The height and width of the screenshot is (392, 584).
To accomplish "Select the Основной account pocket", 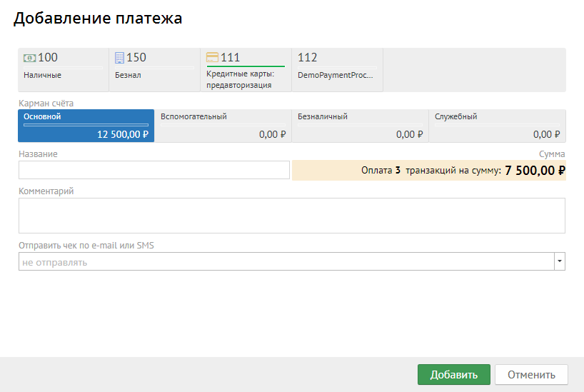I will click(x=86, y=126).
